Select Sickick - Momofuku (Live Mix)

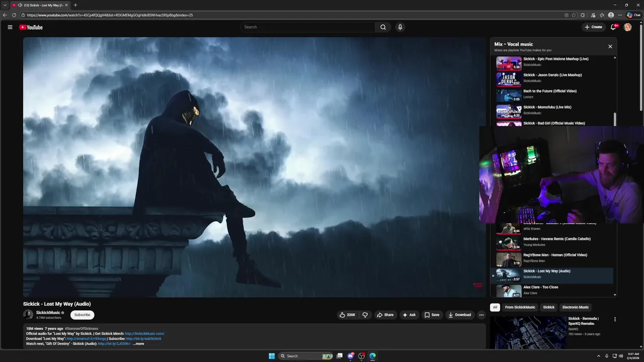[552, 110]
